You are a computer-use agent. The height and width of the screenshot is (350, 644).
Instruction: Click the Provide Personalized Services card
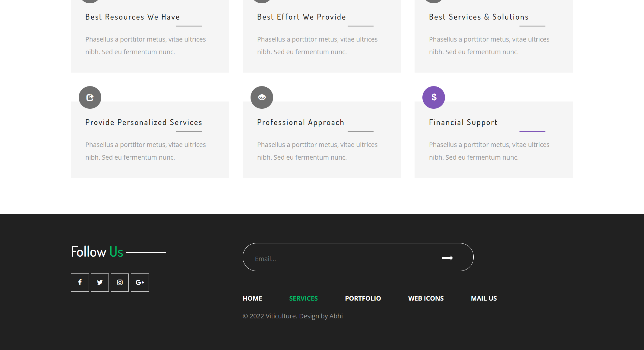150,139
